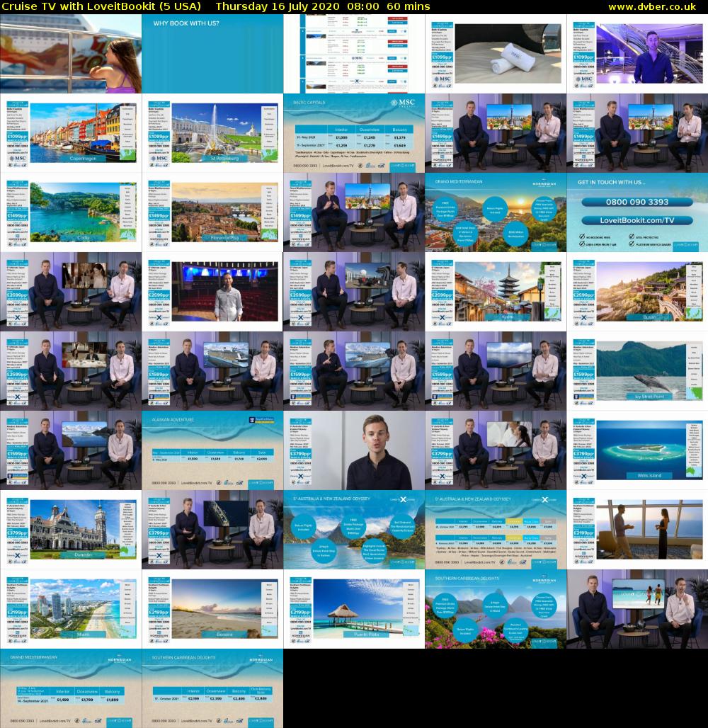Open the presenters with spa screen thumbnail

pyautogui.click(x=496, y=450)
